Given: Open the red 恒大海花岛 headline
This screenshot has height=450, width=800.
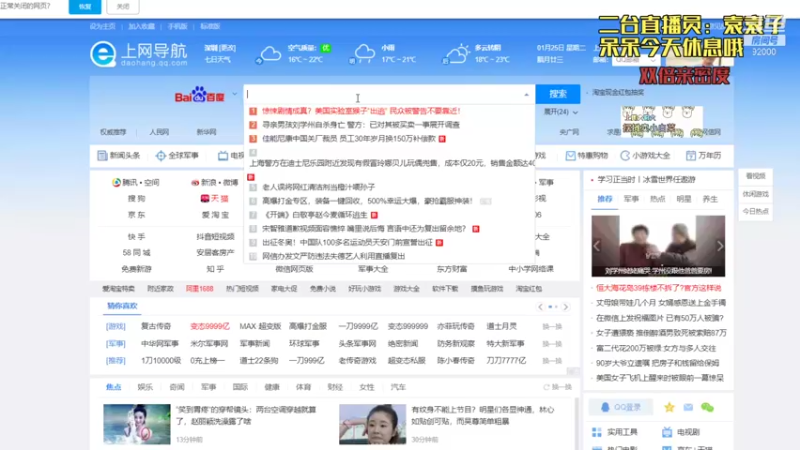Looking at the screenshot, I should click(659, 288).
